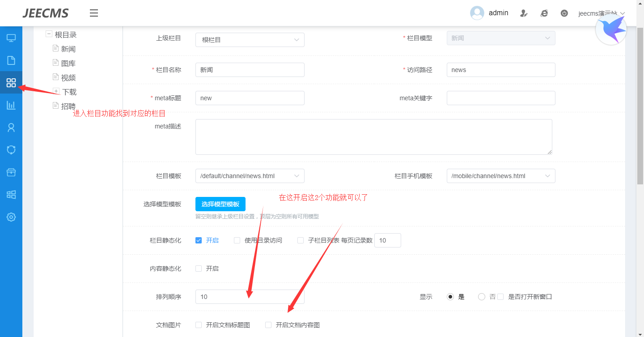
Task: Select 招聘 in the channel tree
Action: coord(68,107)
